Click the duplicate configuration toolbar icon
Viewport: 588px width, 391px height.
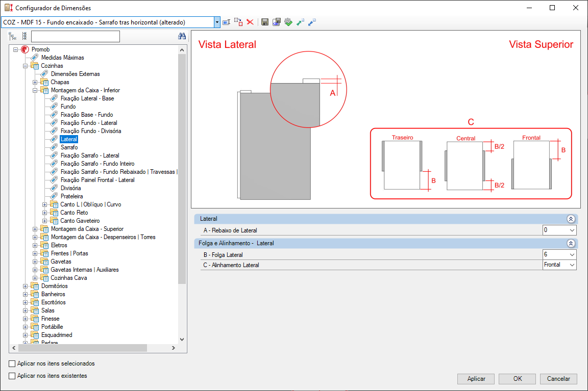click(238, 22)
